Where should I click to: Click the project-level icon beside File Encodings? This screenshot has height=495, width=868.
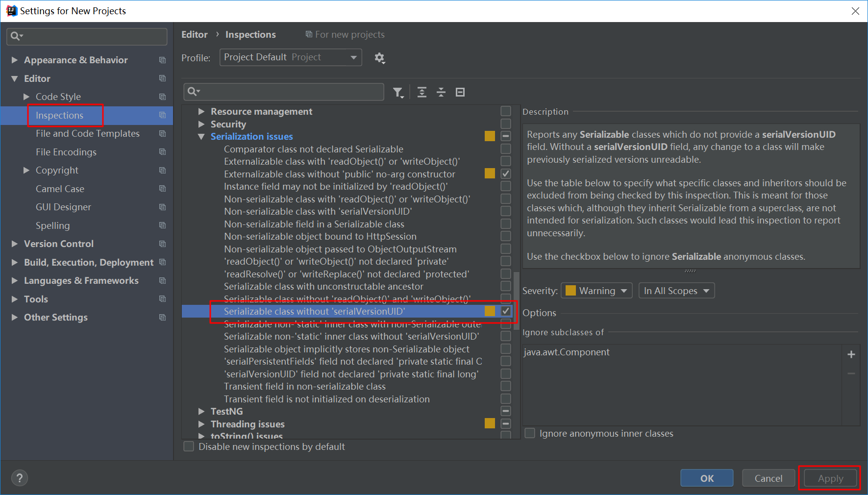coord(162,152)
